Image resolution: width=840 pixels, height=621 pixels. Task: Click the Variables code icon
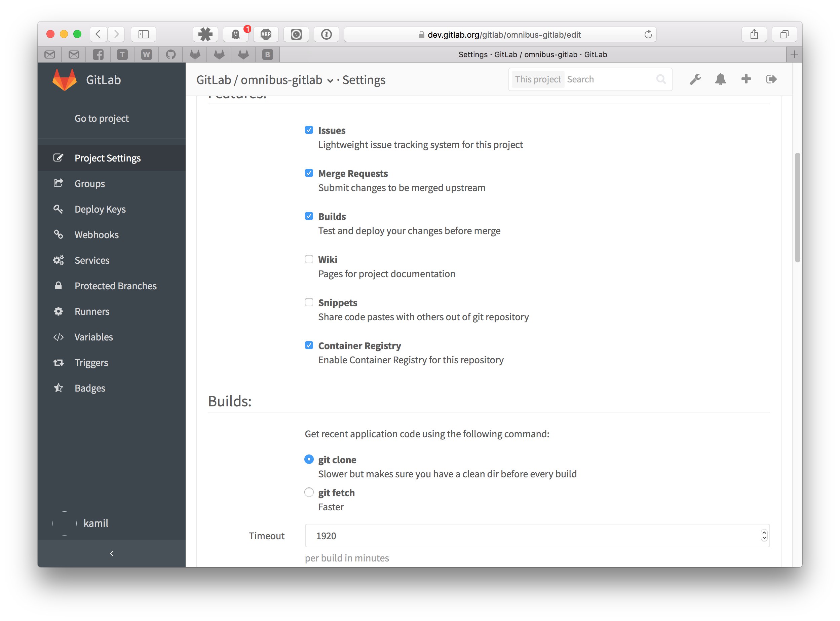click(58, 337)
